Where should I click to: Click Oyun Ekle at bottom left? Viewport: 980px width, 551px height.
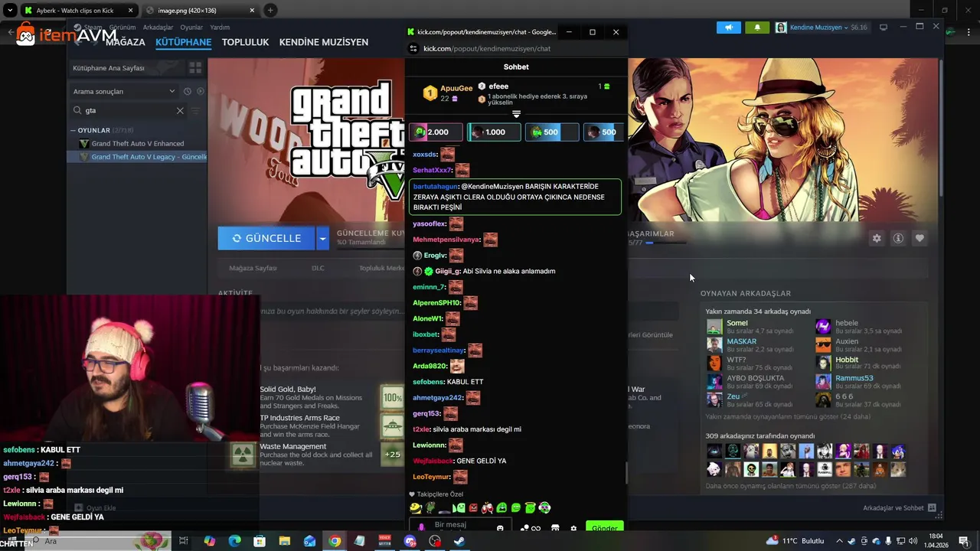pyautogui.click(x=95, y=508)
